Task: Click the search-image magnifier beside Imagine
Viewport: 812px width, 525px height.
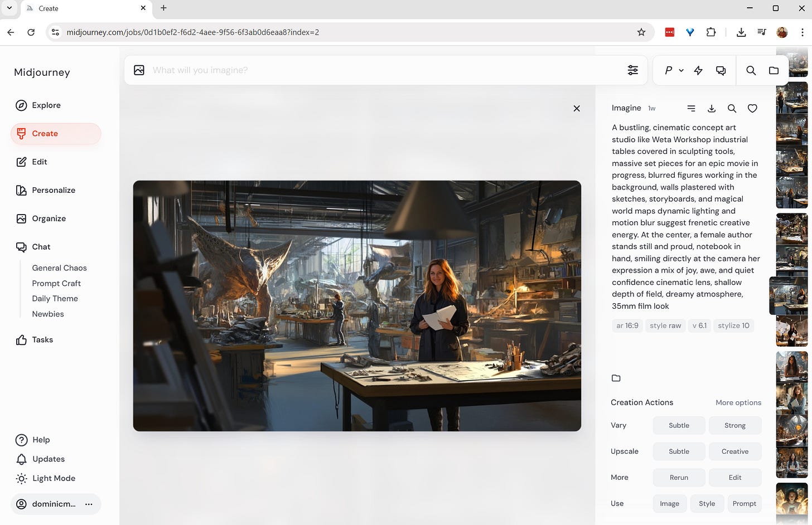Action: click(x=732, y=109)
